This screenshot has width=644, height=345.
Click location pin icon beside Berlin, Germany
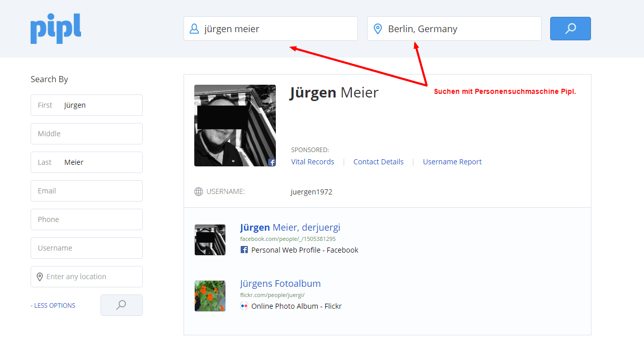[377, 29]
